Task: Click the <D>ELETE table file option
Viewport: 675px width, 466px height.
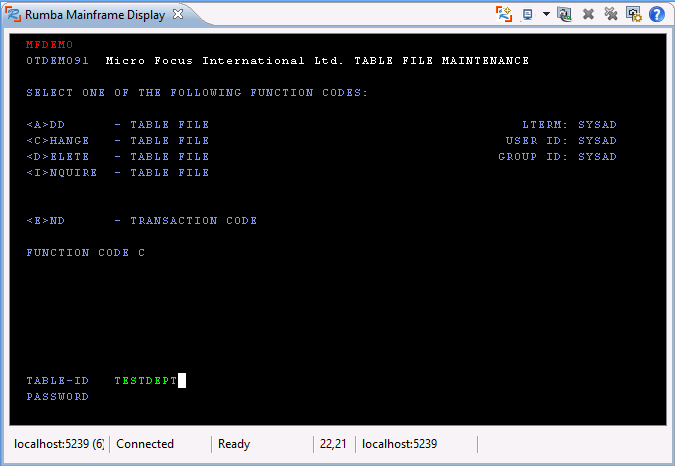Action: pos(118,157)
